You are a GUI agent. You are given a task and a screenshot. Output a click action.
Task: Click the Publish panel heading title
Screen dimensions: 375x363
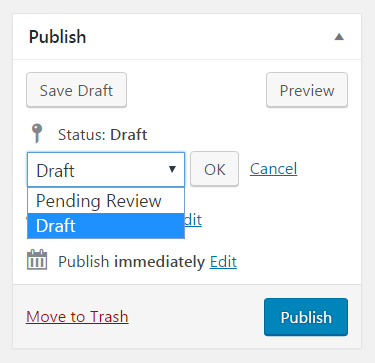[x=57, y=37]
